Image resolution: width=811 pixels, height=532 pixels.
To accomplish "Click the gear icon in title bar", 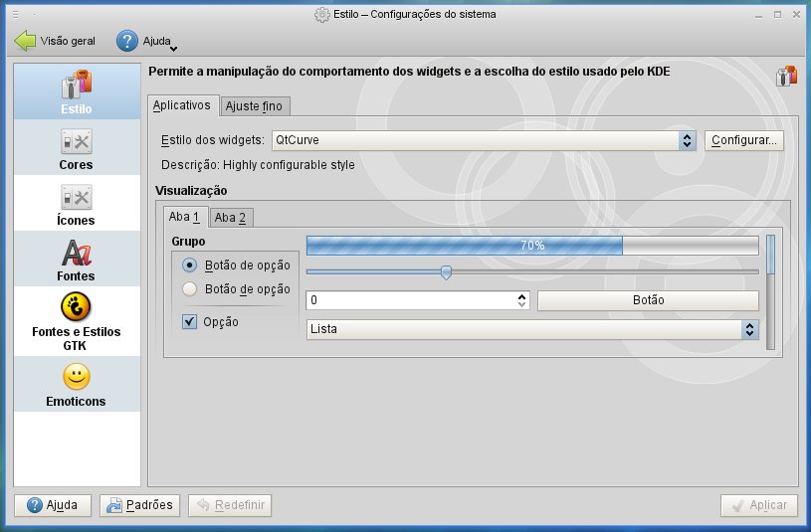I will 322,15.
